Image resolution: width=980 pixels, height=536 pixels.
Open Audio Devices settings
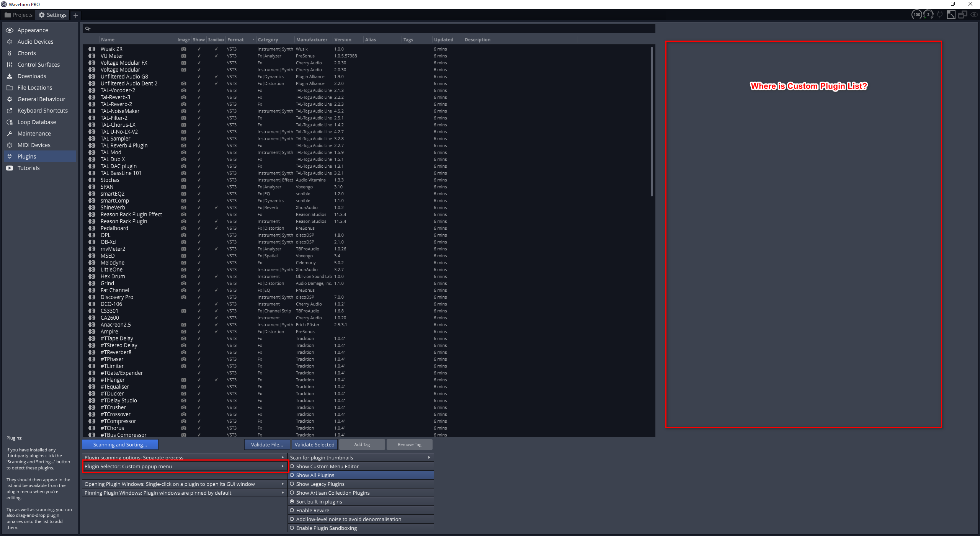click(40, 42)
